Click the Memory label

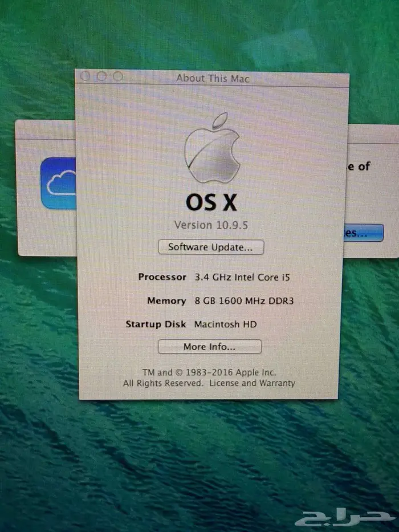[x=166, y=300]
